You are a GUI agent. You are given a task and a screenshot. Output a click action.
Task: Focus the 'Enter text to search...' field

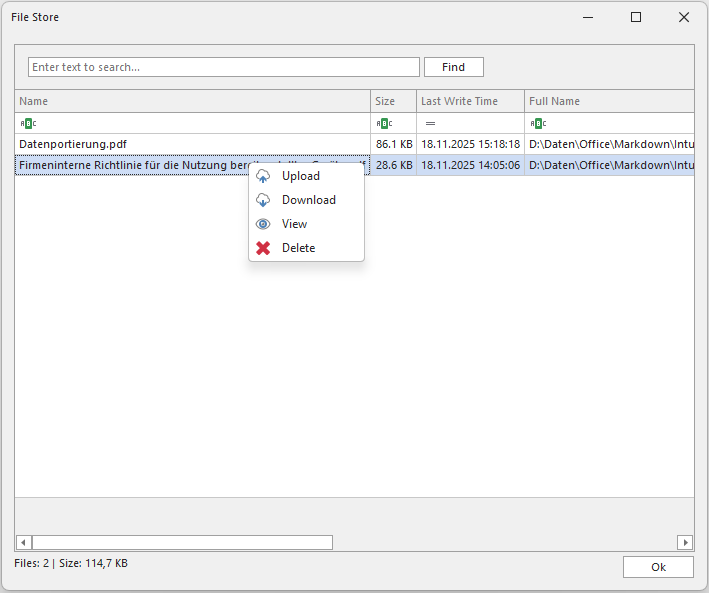(224, 67)
